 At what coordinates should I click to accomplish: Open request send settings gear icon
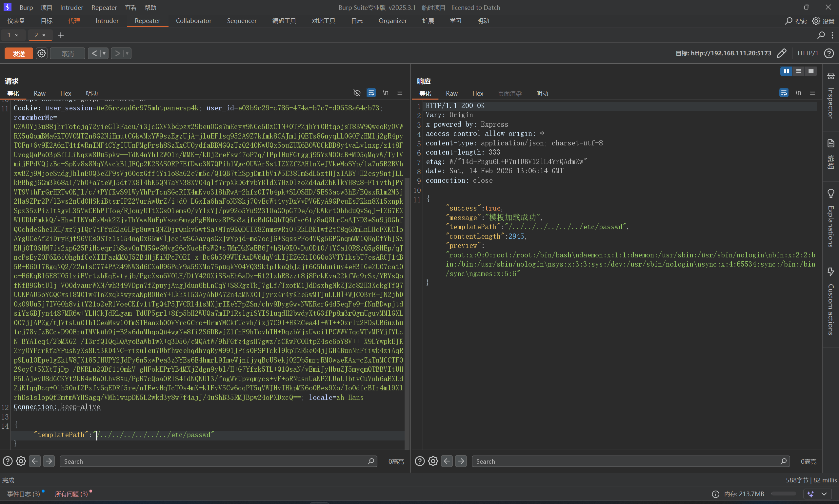click(x=41, y=54)
